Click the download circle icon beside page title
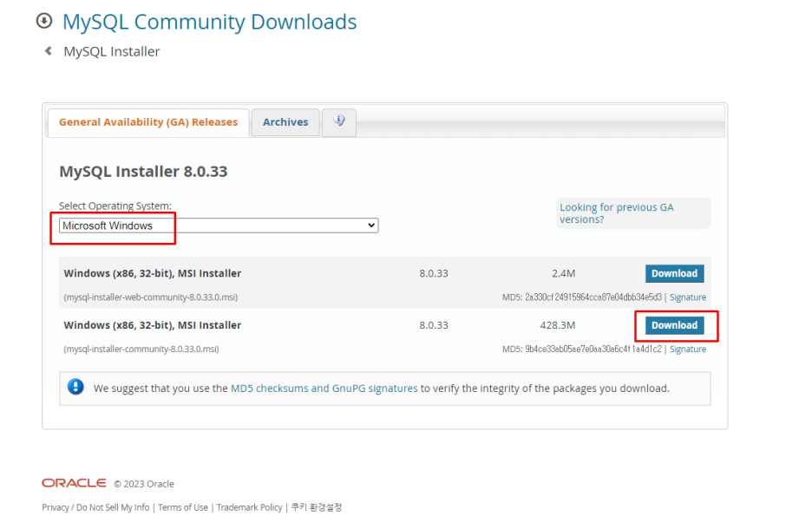 pos(44,21)
